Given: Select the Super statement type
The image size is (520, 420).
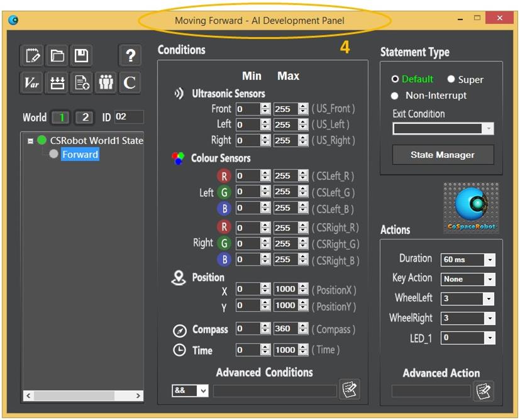Looking at the screenshot, I should coord(451,79).
